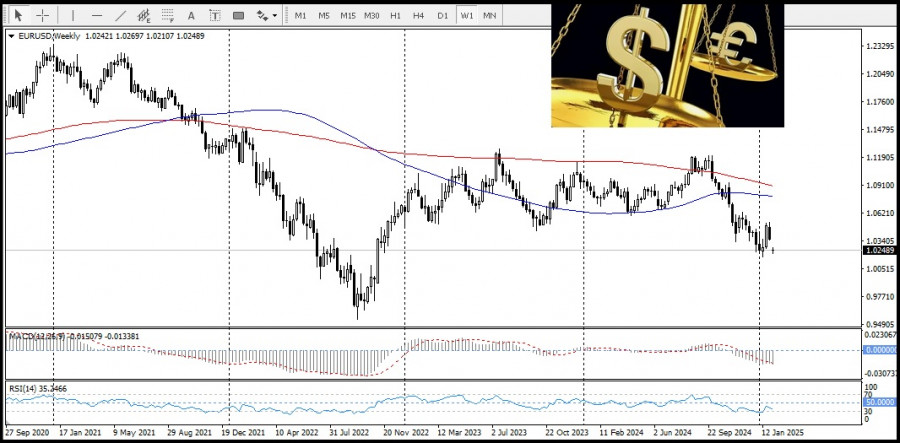Select the equidistant channel tool

[x=143, y=15]
